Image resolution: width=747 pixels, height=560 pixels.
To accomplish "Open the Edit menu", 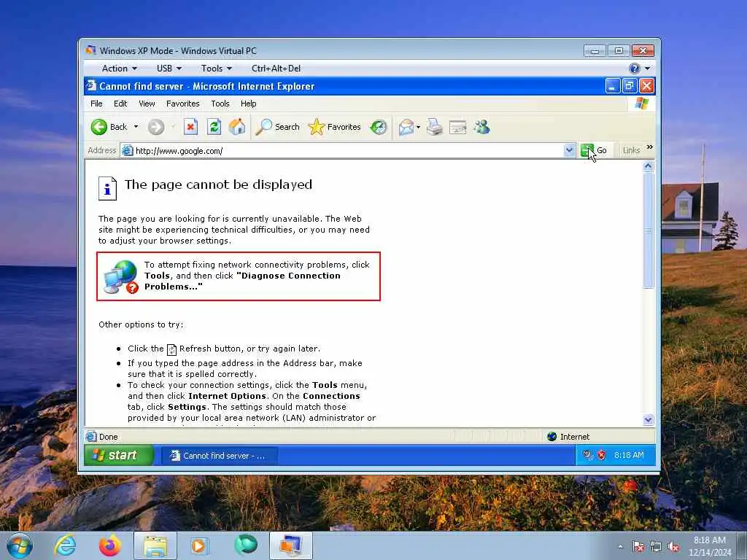I will pos(120,104).
